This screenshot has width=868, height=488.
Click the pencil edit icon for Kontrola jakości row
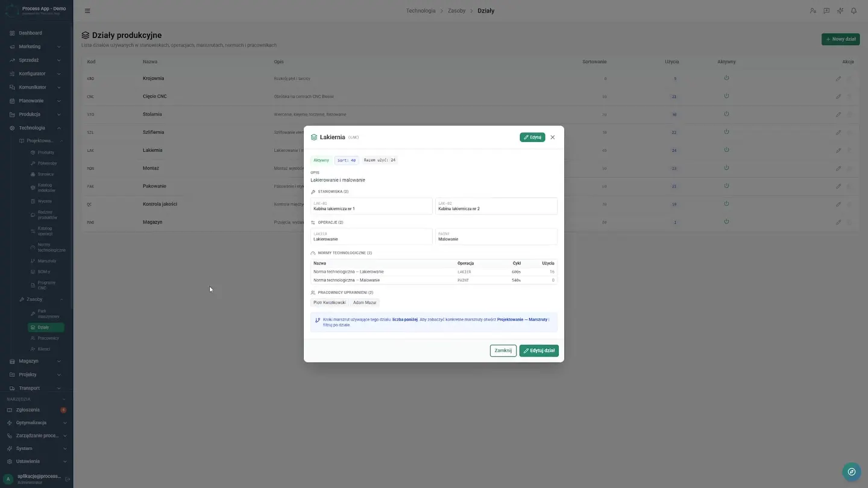(838, 204)
